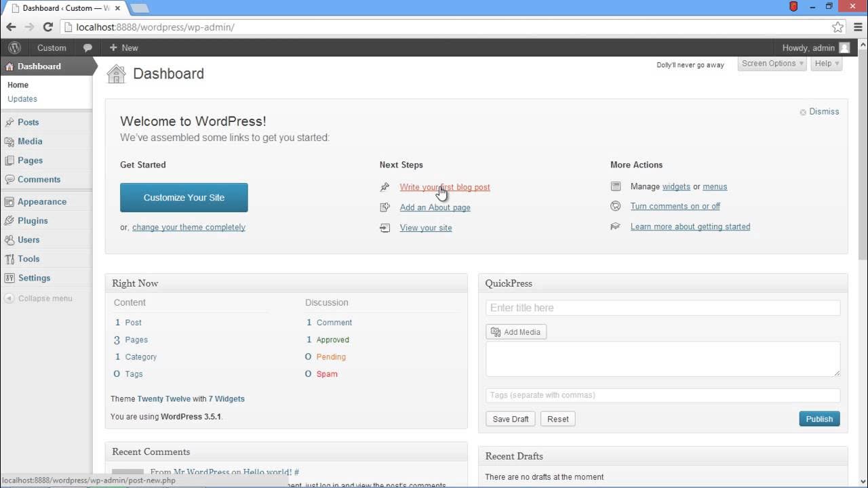Open the Settings menu label
Viewport: 868px width, 488px height.
[x=35, y=278]
